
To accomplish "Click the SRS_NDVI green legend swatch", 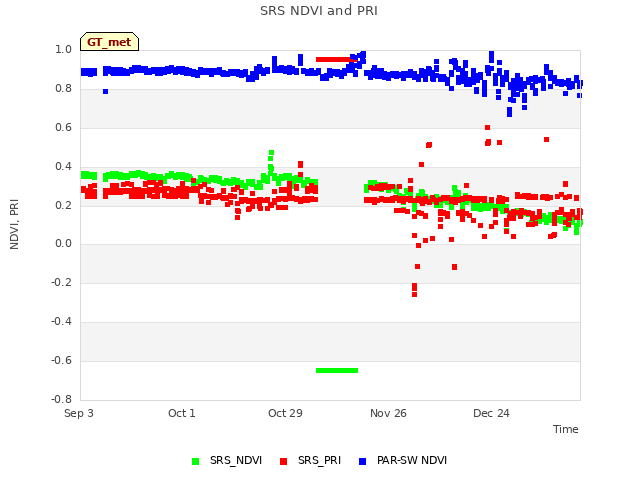I will coord(196,461).
